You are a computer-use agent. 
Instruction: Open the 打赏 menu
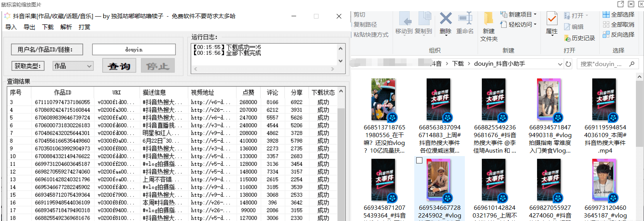pos(84,27)
